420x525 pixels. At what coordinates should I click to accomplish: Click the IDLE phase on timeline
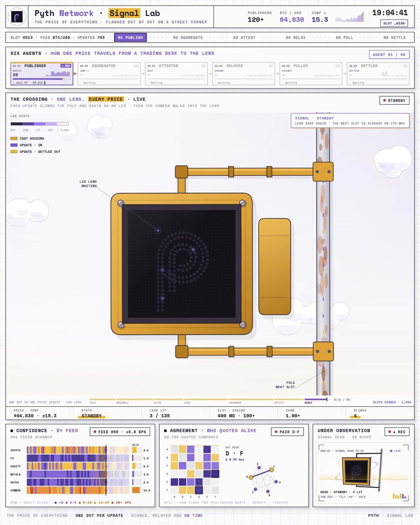(x=102, y=399)
